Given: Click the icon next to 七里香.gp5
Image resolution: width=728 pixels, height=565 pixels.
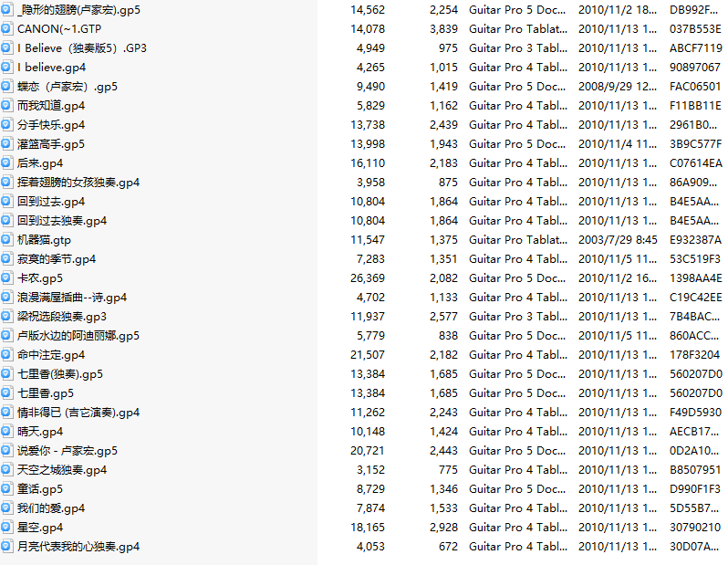Looking at the screenshot, I should tap(6, 393).
